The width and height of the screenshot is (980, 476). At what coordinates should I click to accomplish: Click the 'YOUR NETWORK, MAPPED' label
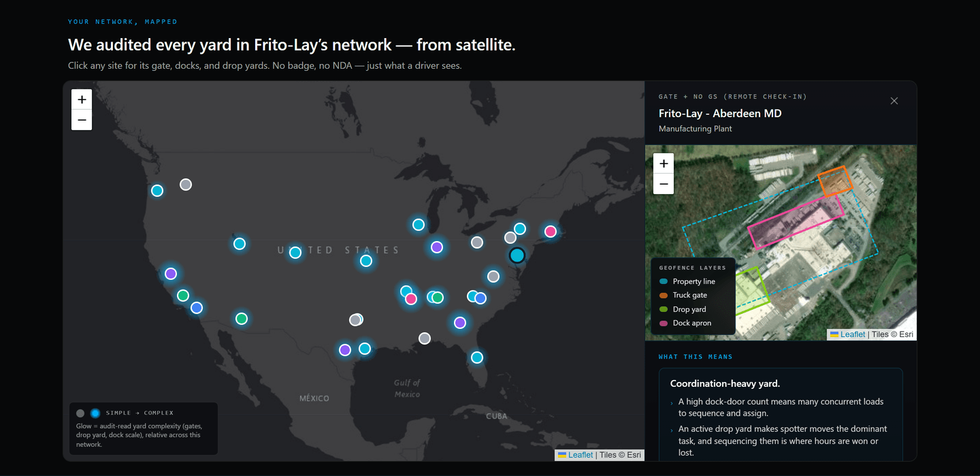click(x=122, y=22)
